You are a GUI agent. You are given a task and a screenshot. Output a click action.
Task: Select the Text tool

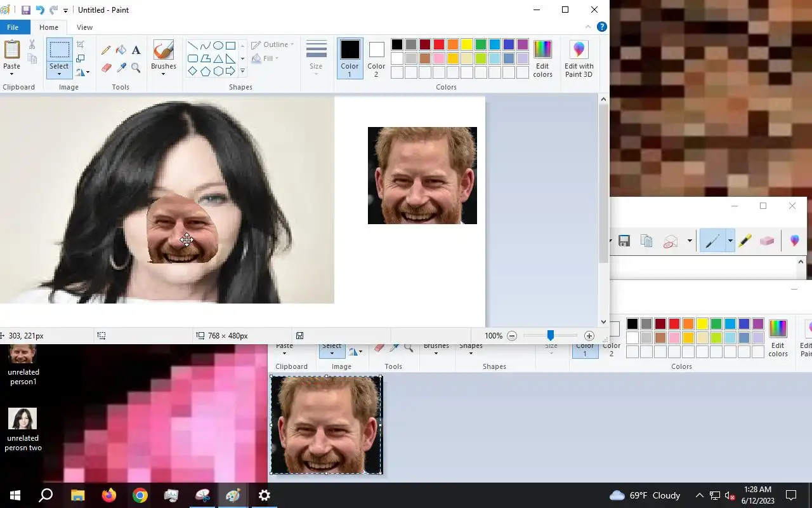point(136,50)
